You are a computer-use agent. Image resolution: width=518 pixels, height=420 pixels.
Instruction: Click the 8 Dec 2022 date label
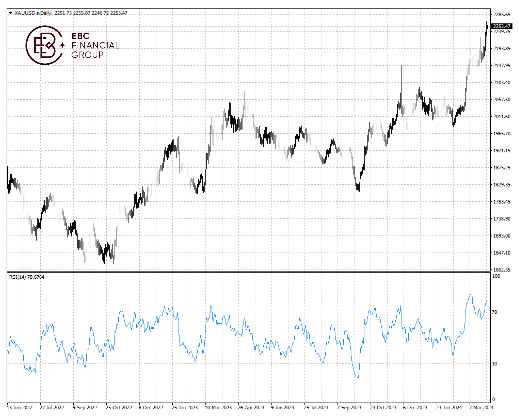(151, 408)
